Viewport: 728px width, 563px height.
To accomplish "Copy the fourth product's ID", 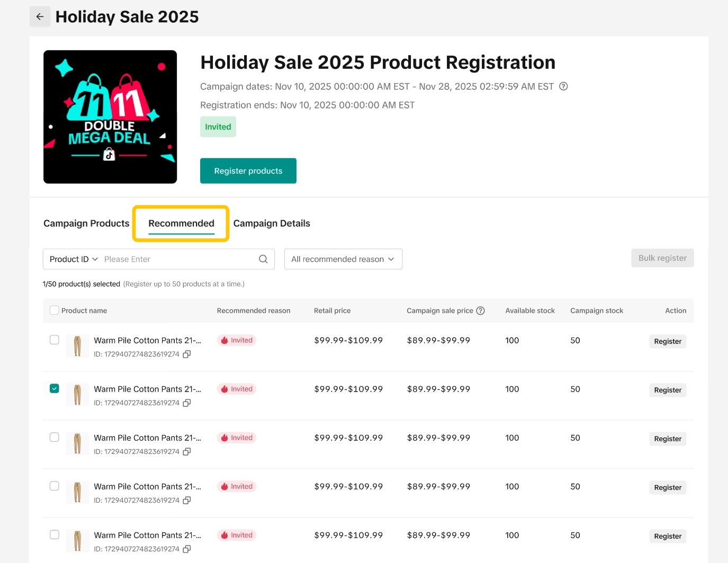I will [187, 501].
